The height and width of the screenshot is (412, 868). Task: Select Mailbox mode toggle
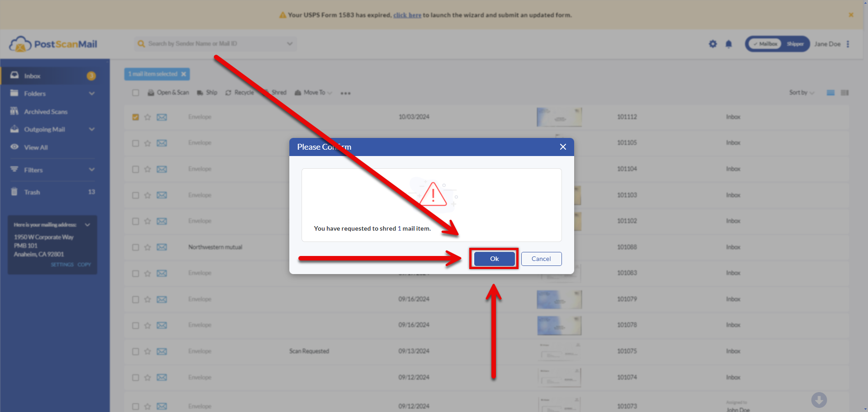(765, 44)
